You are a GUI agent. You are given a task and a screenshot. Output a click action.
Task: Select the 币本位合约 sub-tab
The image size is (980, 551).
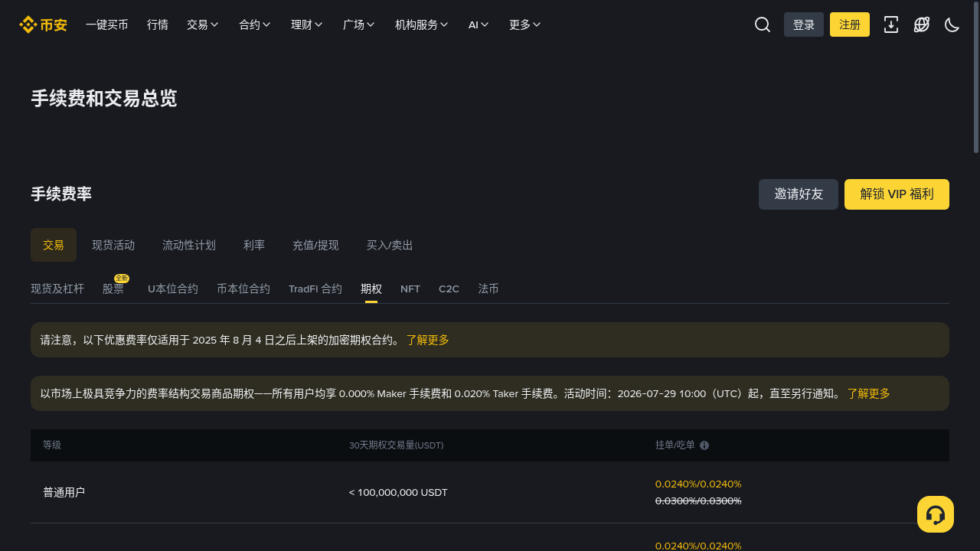[x=243, y=289]
